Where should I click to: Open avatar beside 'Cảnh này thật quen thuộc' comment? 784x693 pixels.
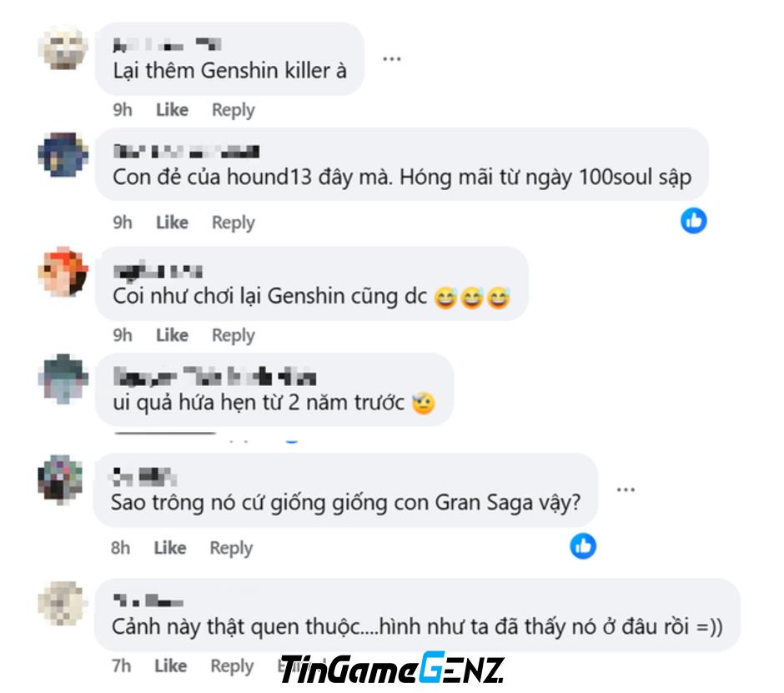(x=61, y=604)
